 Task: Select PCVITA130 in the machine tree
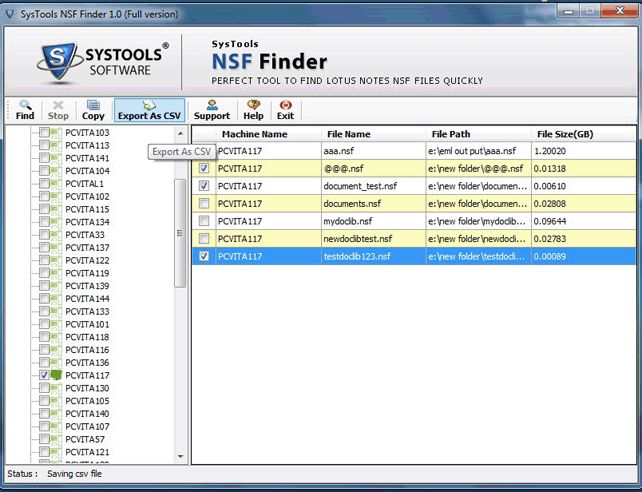coord(87,388)
